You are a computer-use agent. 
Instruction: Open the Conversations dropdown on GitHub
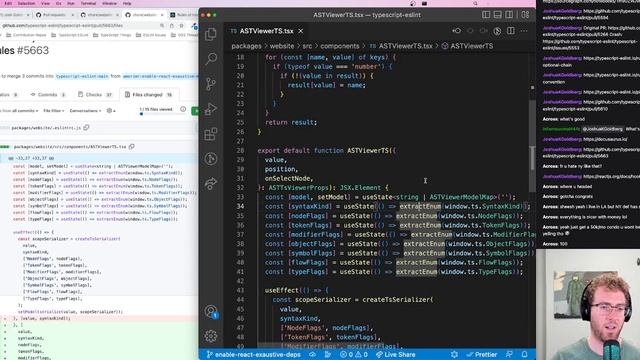85,111
